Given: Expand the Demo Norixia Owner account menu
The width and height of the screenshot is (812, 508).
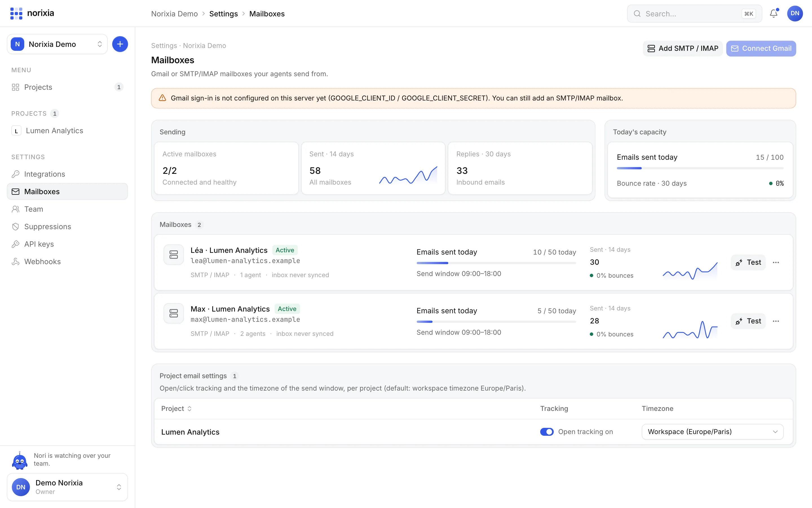Looking at the screenshot, I should pyautogui.click(x=67, y=487).
